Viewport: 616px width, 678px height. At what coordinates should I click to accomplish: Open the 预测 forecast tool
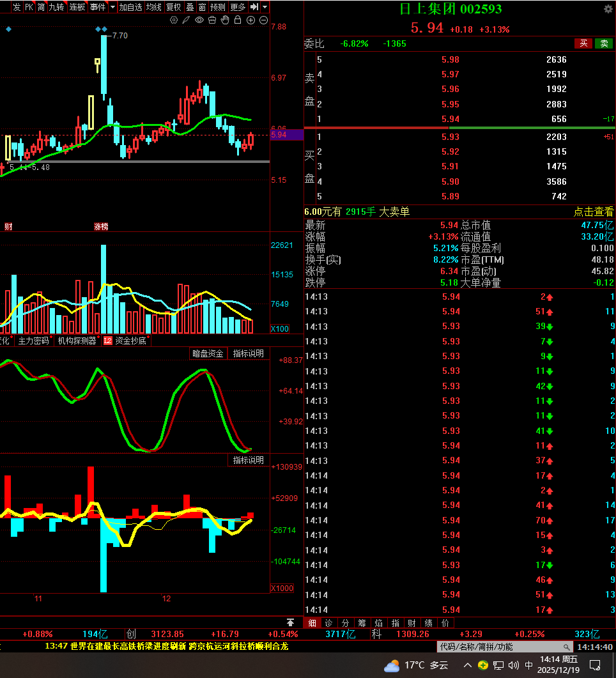point(217,7)
